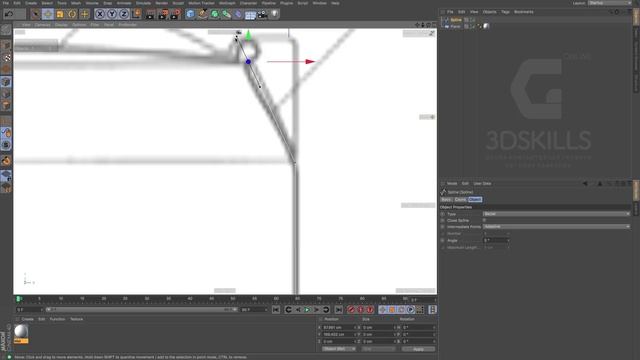Switch to Polygons mode
640x360 pixels.
click(x=6, y=105)
